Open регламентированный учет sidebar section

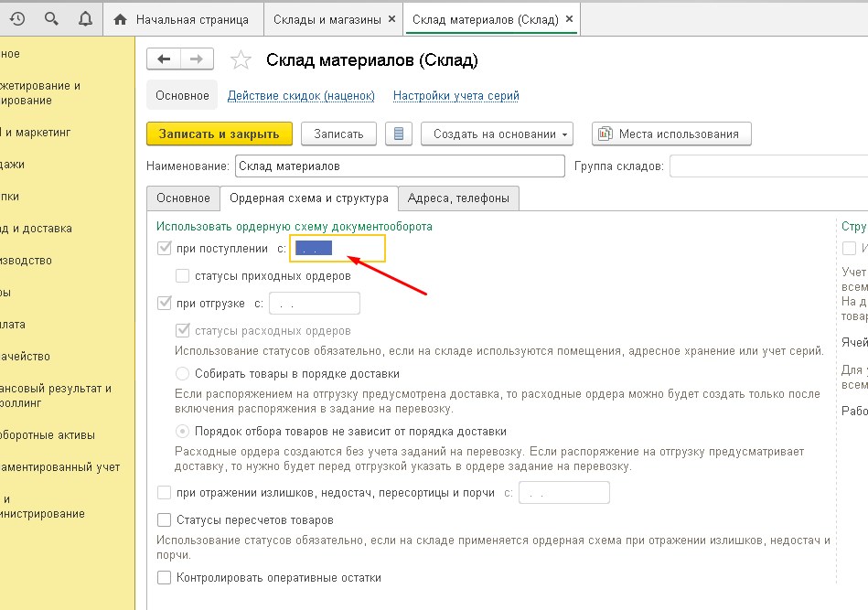[61, 467]
